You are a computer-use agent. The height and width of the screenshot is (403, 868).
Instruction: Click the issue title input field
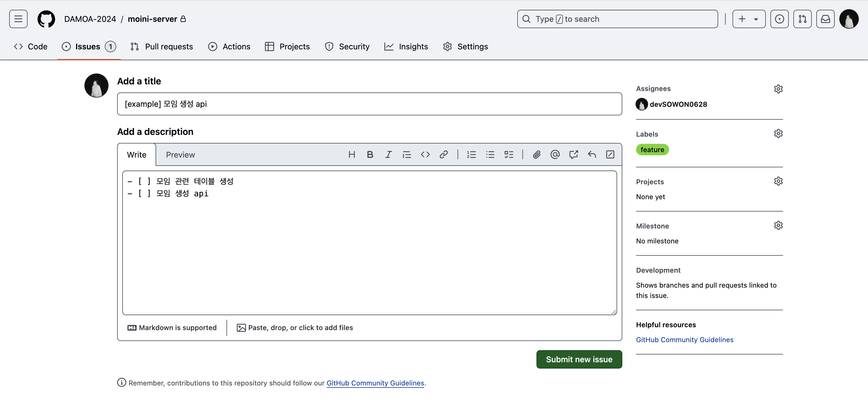click(x=370, y=104)
